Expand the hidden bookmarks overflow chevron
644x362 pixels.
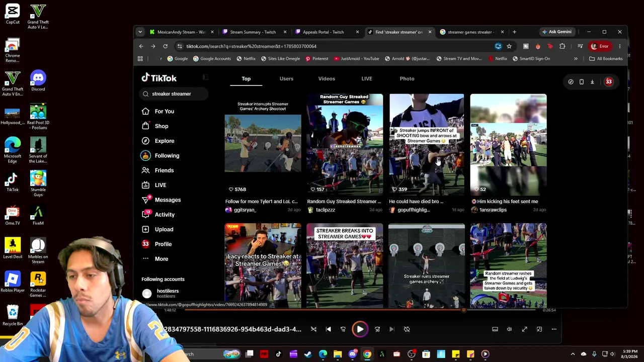point(576,59)
